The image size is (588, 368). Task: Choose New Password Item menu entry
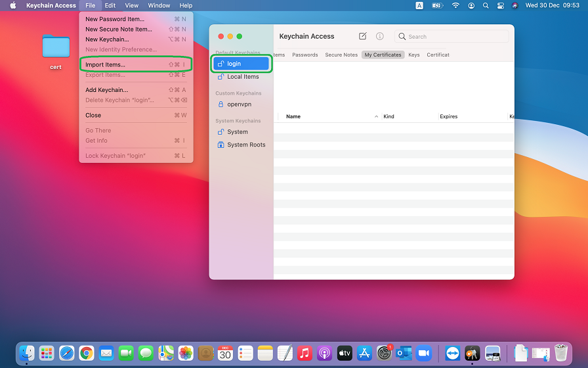(114, 19)
